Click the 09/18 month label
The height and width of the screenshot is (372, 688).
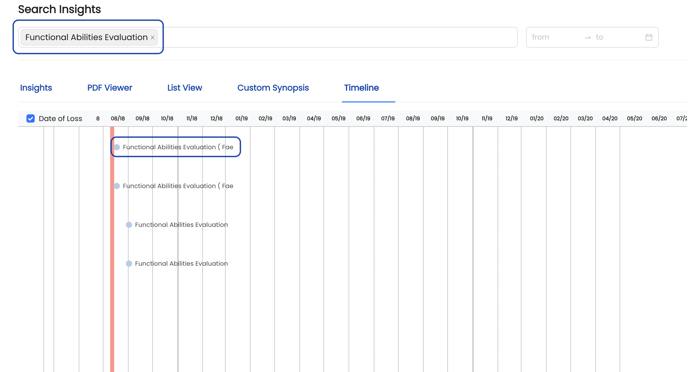142,118
